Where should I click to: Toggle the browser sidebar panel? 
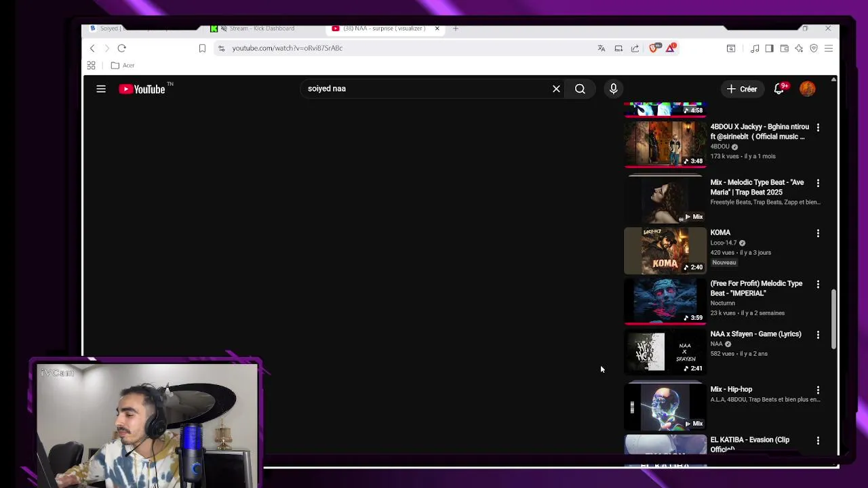769,48
